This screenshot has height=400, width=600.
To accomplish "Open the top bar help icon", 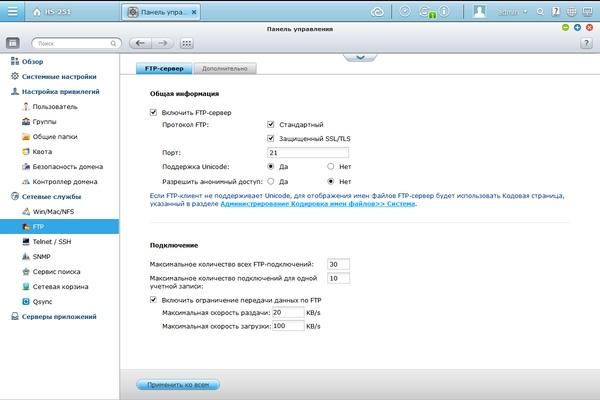I will (556, 12).
